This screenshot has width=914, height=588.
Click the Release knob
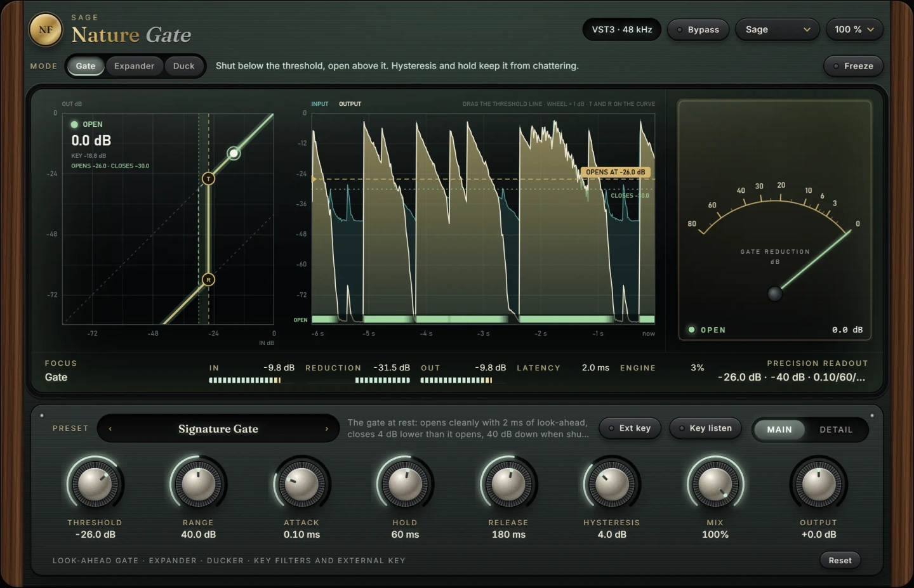click(508, 485)
